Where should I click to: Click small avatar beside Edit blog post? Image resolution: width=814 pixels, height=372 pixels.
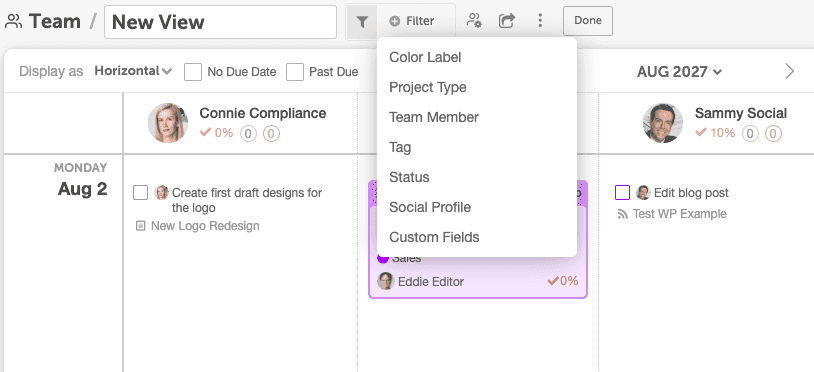(x=643, y=192)
